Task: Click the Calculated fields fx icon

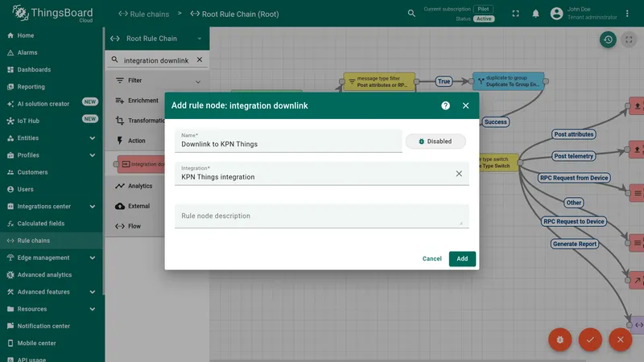Action: 10,224
